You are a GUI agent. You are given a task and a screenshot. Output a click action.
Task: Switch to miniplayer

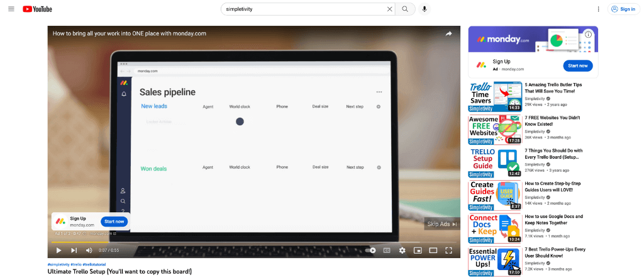418,251
